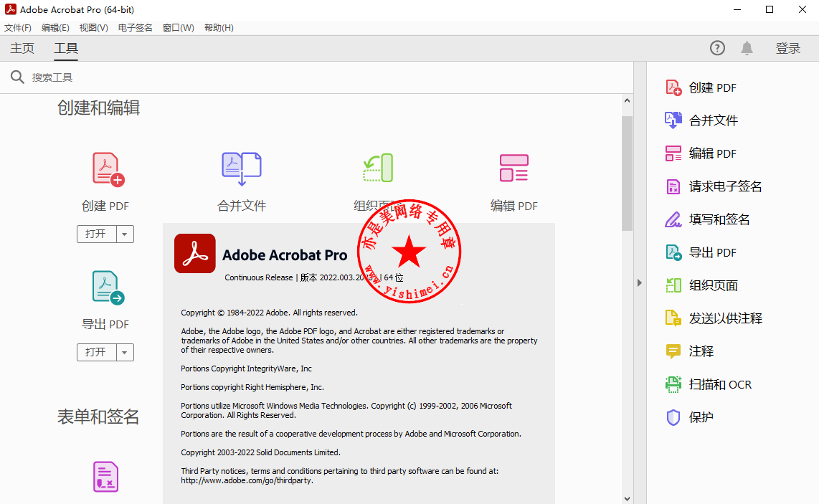Select 编辑 PDF icon in right sidebar
Screen dimensions: 819x504
tap(673, 153)
